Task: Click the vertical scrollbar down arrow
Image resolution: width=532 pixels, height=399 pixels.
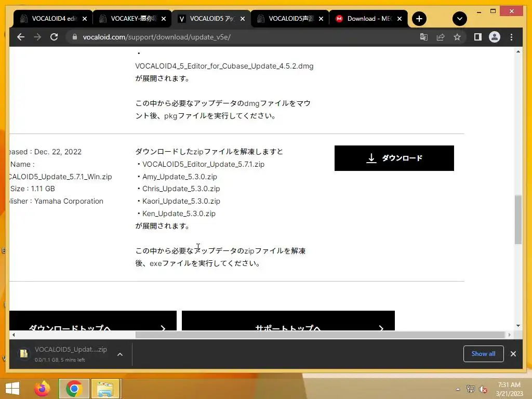Action: click(x=518, y=326)
